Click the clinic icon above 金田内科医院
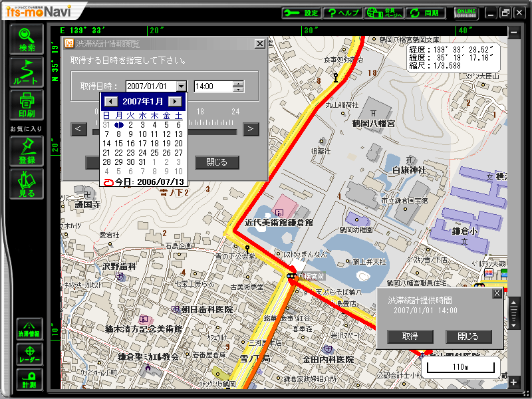 (328, 348)
